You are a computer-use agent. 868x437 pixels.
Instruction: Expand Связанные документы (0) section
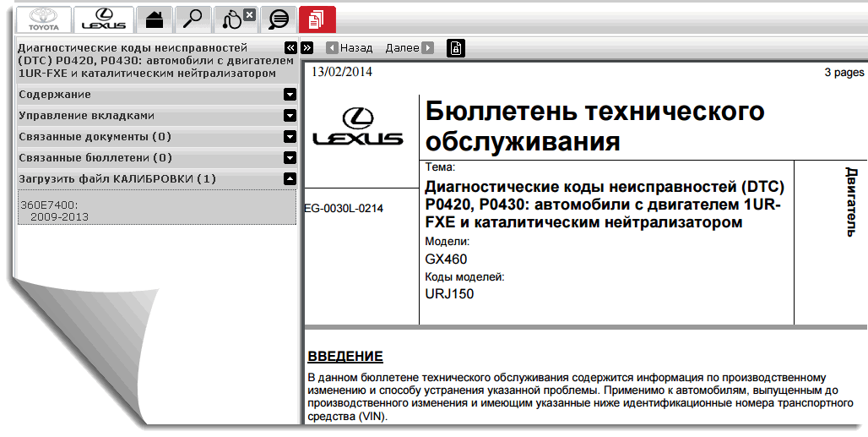(290, 137)
